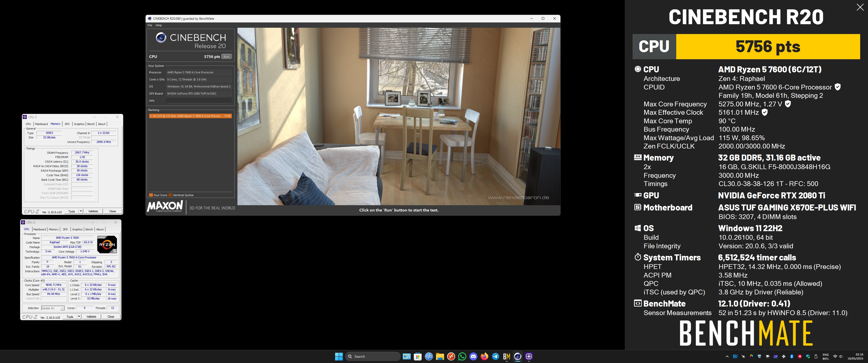Open Remote Desktop red icon in taskbar
Image resolution: width=868 pixels, height=363 pixels.
[x=451, y=356]
